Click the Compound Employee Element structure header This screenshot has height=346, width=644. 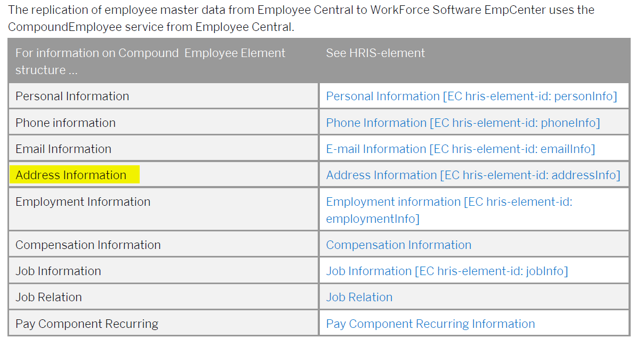tap(150, 61)
